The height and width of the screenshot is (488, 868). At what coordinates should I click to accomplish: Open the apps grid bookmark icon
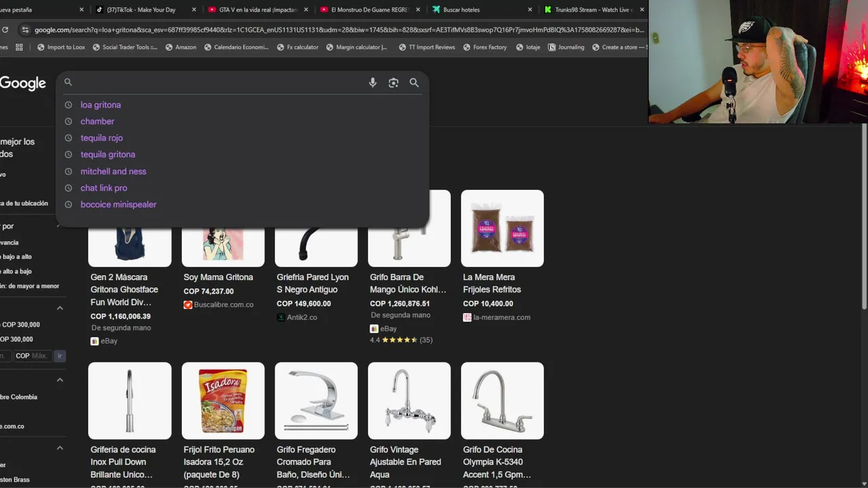click(19, 47)
